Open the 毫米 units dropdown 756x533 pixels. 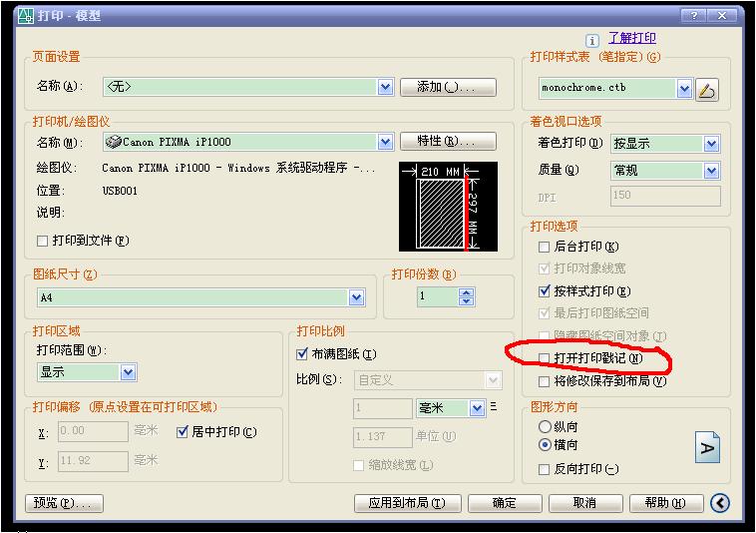pyautogui.click(x=477, y=408)
